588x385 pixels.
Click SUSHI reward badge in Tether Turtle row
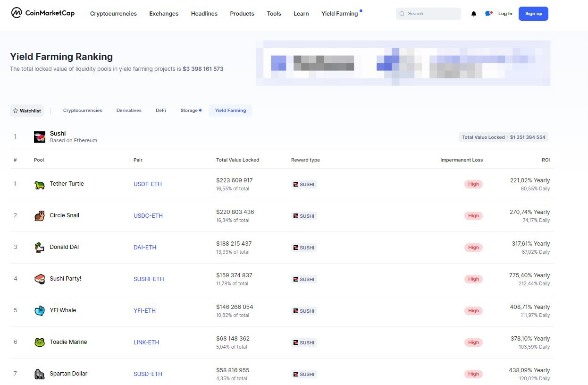click(x=304, y=184)
